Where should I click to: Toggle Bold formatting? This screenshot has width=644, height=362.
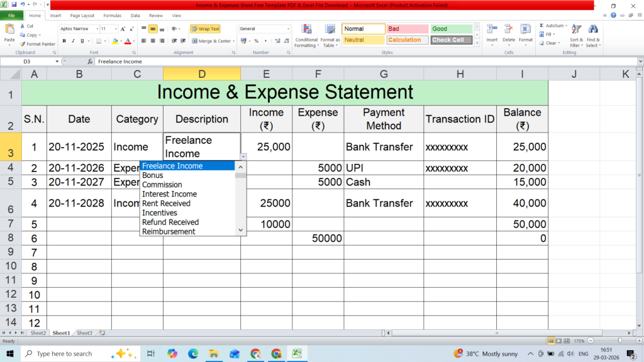(x=64, y=41)
